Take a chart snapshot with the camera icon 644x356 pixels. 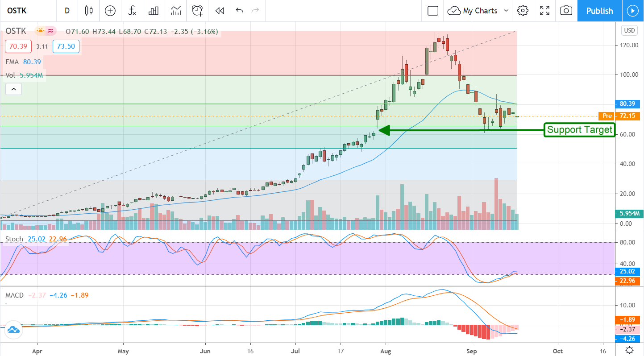[566, 11]
